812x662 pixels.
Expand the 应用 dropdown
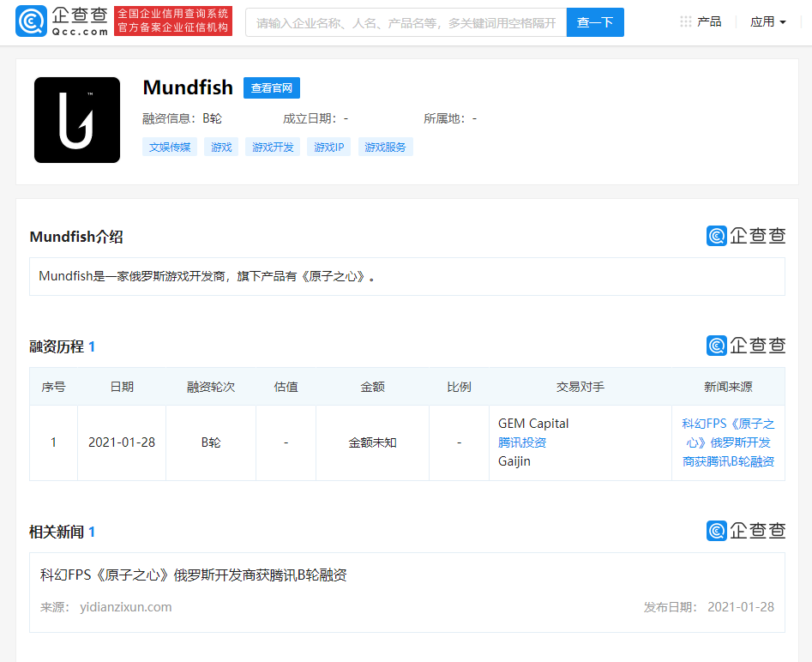pos(768,21)
